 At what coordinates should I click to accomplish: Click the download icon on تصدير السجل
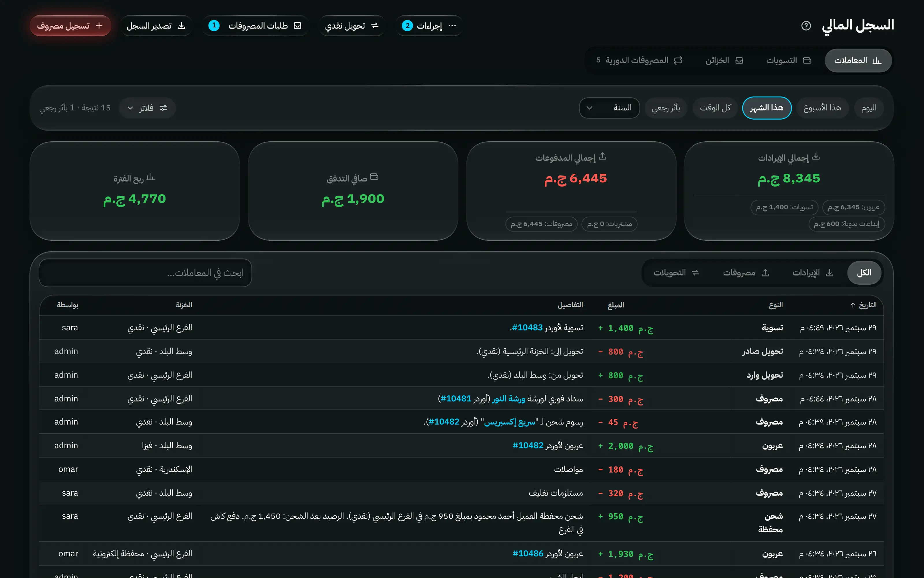click(x=181, y=26)
